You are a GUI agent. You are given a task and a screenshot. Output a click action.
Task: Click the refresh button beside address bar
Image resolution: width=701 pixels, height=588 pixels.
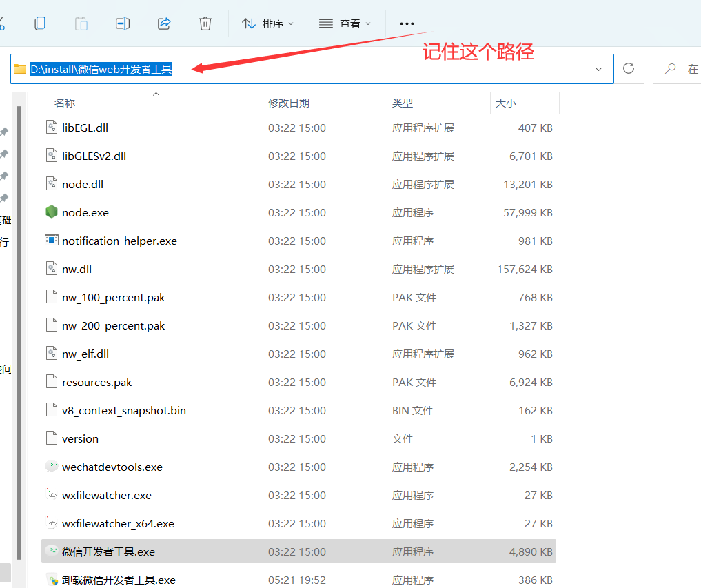coord(629,68)
